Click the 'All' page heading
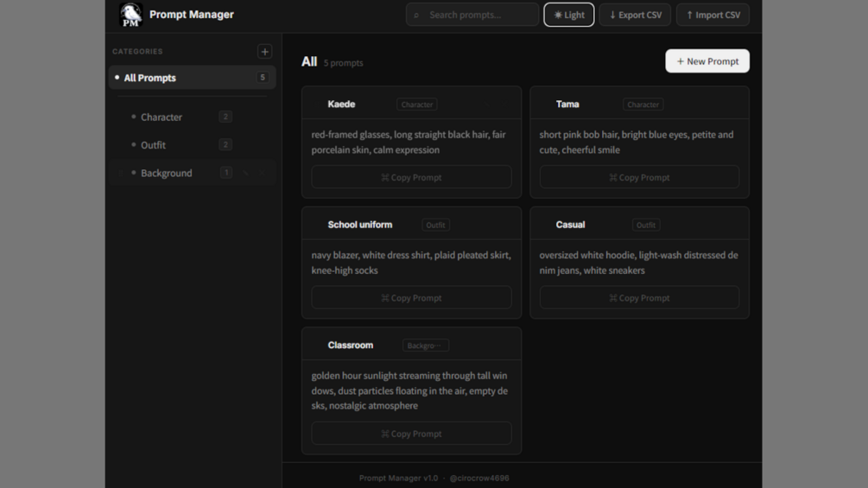The width and height of the screenshot is (868, 488). (309, 61)
